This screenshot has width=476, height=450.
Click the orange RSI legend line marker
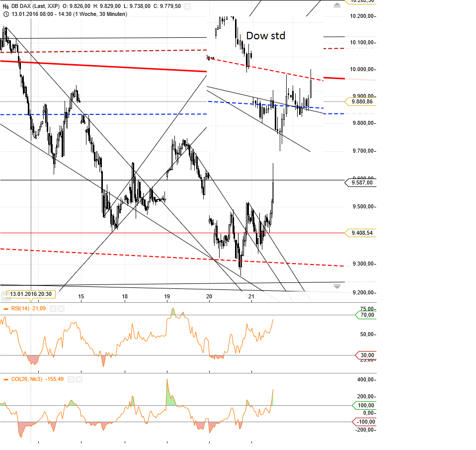[6, 308]
